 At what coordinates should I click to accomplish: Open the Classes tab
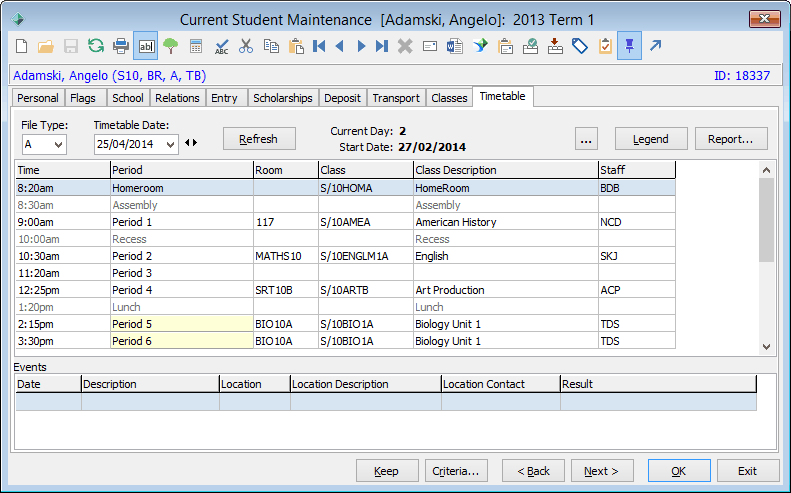pos(449,98)
